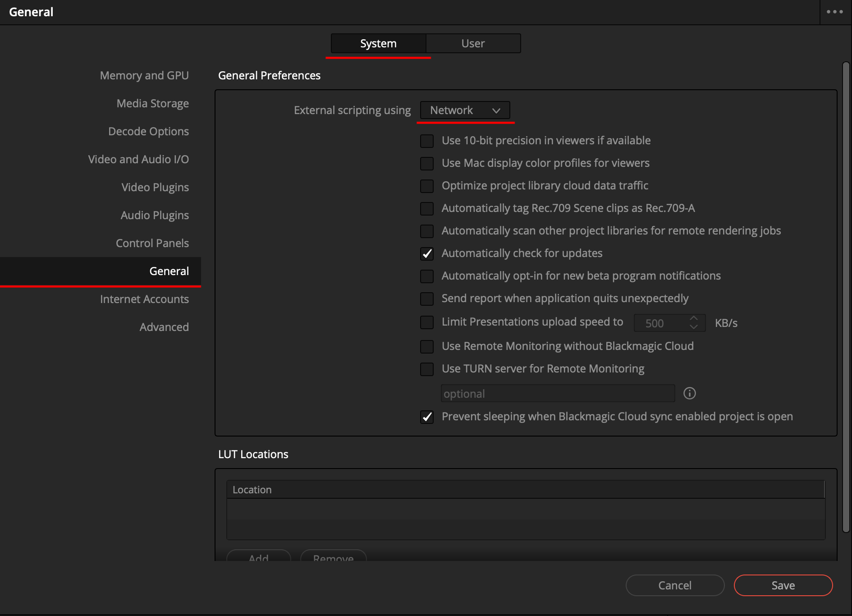The image size is (852, 616).
Task: Open Decode Options section
Action: pyautogui.click(x=148, y=131)
